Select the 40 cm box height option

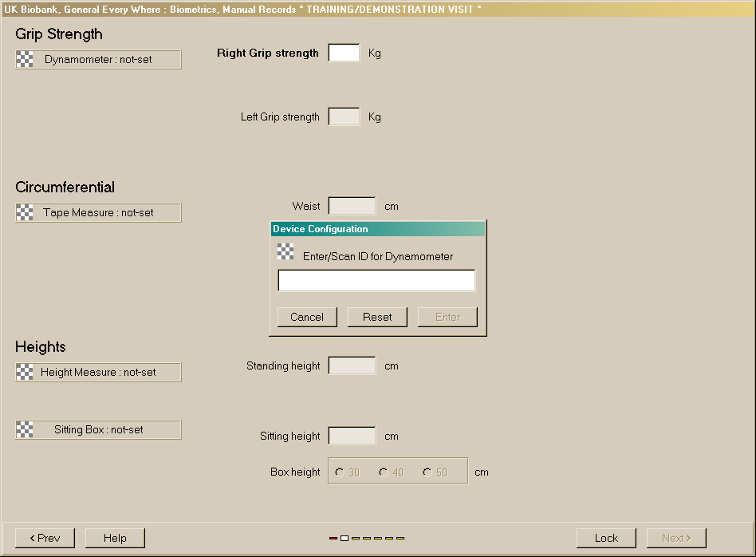point(384,472)
